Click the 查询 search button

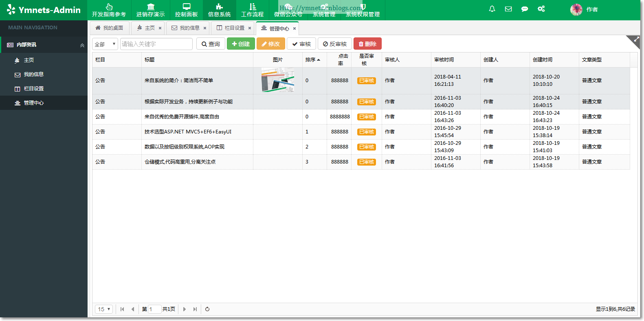[x=211, y=44]
